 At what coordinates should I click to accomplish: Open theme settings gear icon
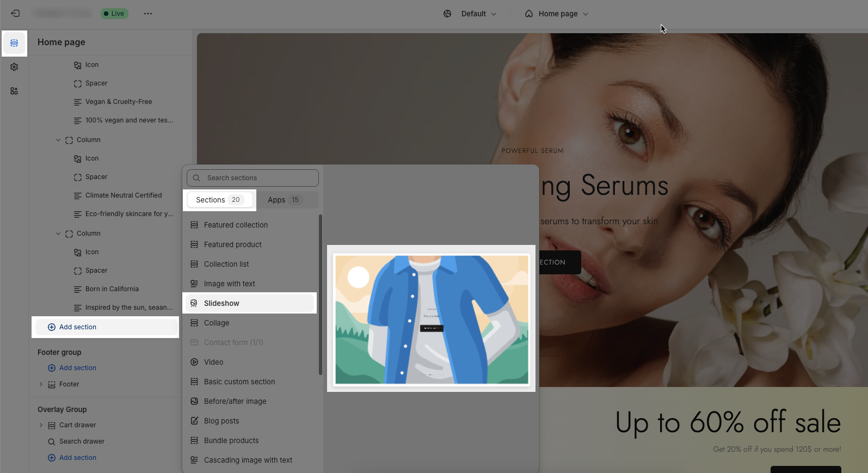14,67
